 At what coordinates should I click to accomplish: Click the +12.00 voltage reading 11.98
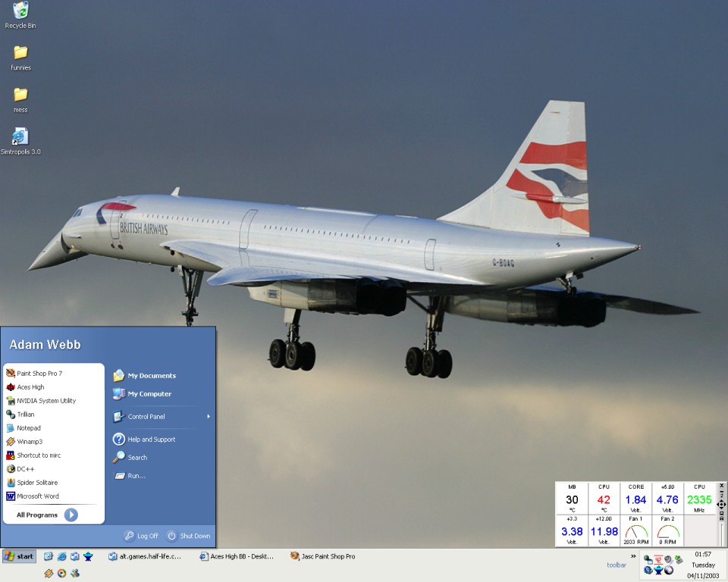[604, 530]
